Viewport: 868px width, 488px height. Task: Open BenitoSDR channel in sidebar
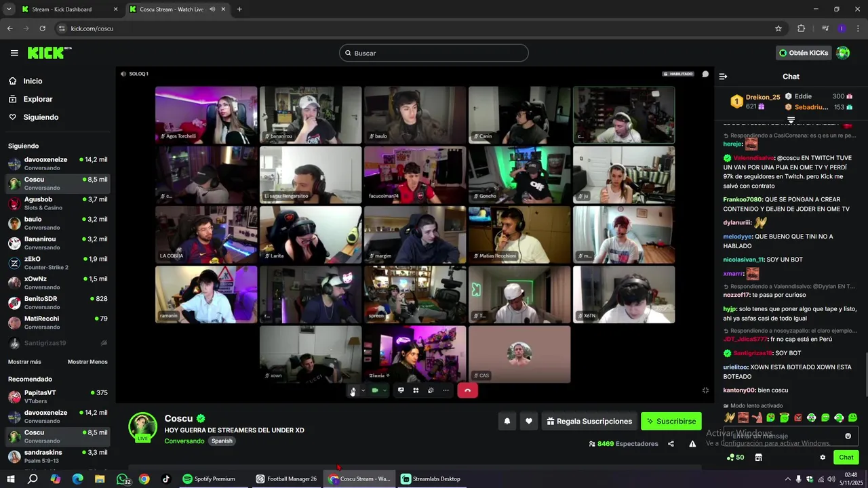(58, 302)
